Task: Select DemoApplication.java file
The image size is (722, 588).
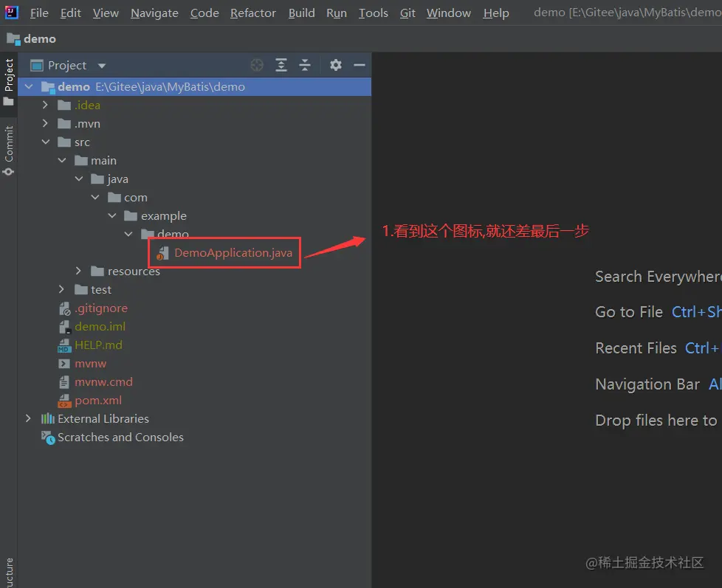Action: [x=233, y=252]
